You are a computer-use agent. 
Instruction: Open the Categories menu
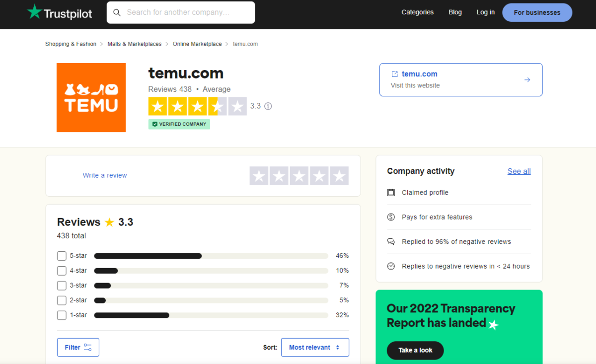(417, 12)
